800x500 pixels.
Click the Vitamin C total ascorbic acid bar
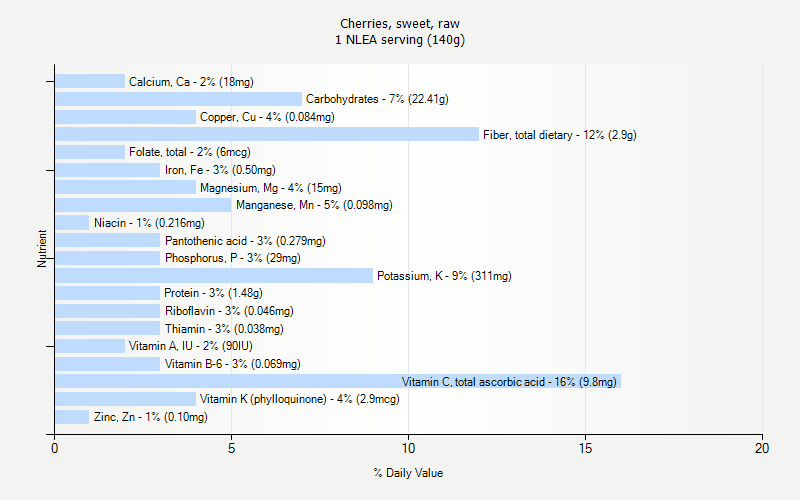337,381
